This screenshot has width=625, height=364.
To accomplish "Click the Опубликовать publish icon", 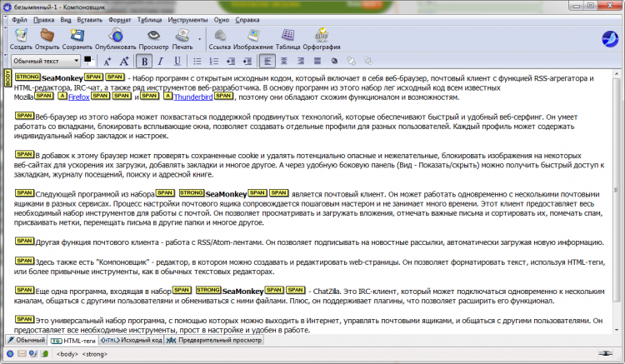I will (115, 36).
